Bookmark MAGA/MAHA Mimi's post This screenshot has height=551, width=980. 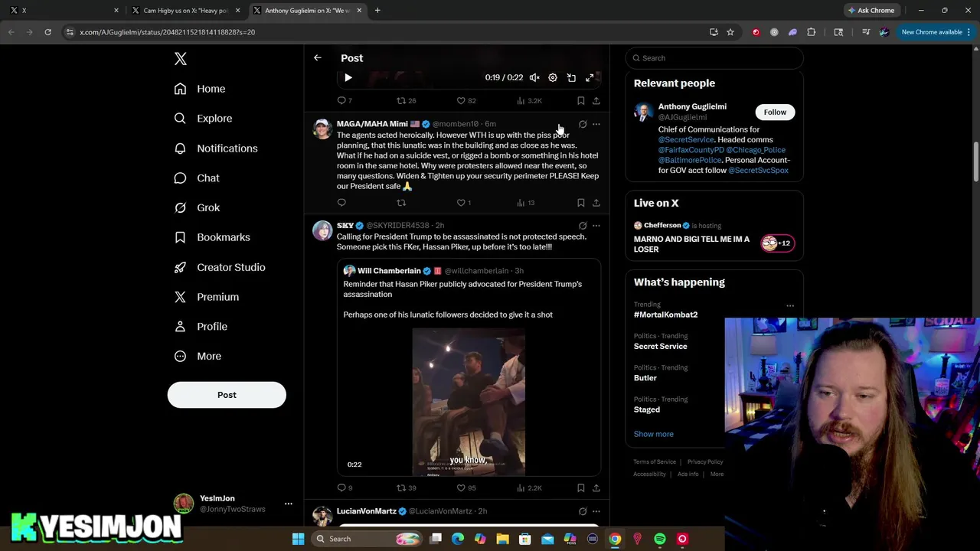(x=581, y=203)
